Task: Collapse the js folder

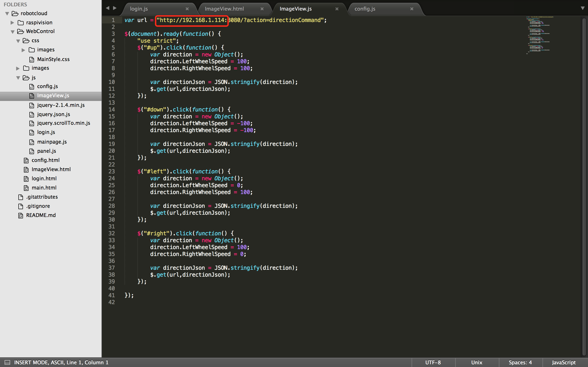Action: pos(18,78)
